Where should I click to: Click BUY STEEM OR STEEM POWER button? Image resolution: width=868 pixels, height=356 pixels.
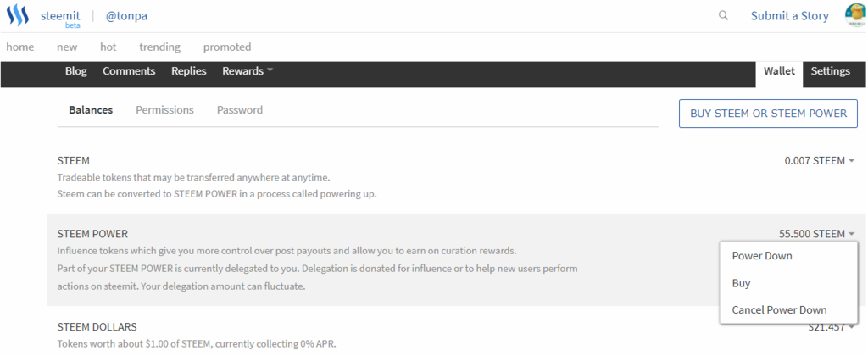tap(768, 114)
